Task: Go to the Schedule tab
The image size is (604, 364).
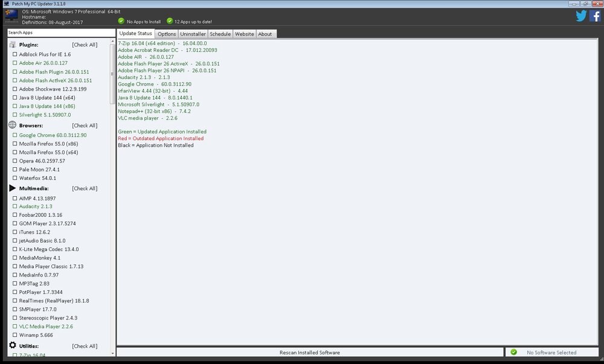Action: tap(220, 34)
